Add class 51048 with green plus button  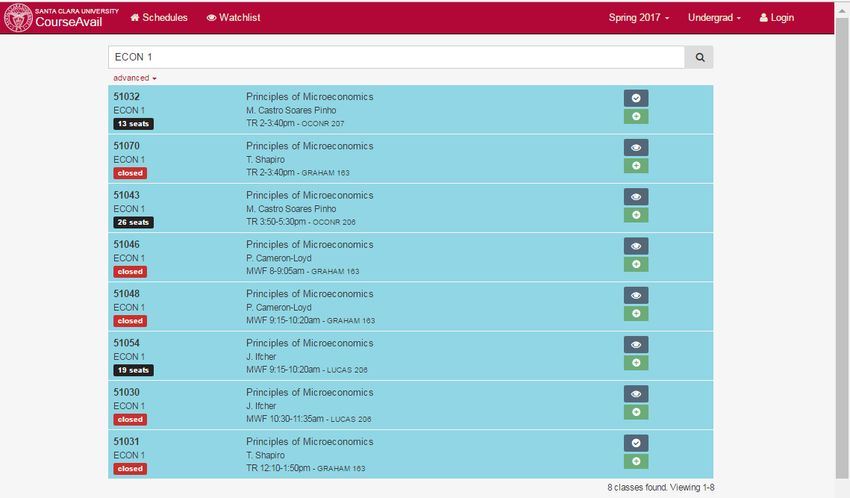click(x=636, y=314)
